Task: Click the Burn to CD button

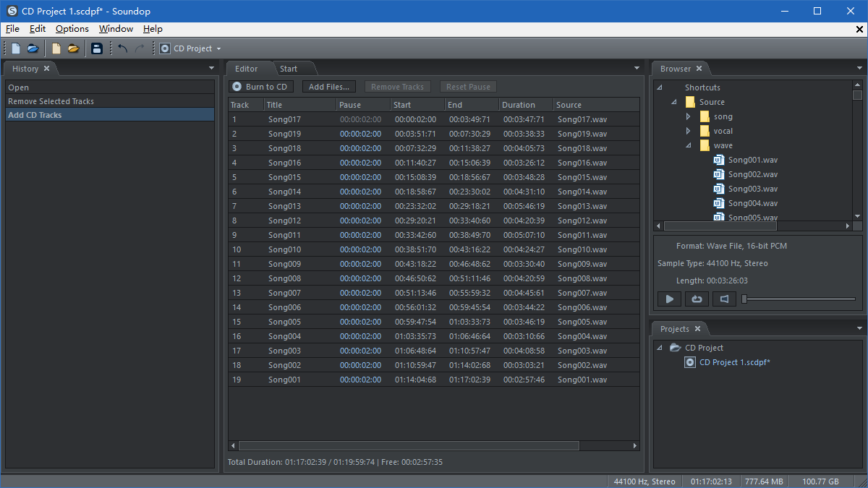Action: [x=260, y=87]
